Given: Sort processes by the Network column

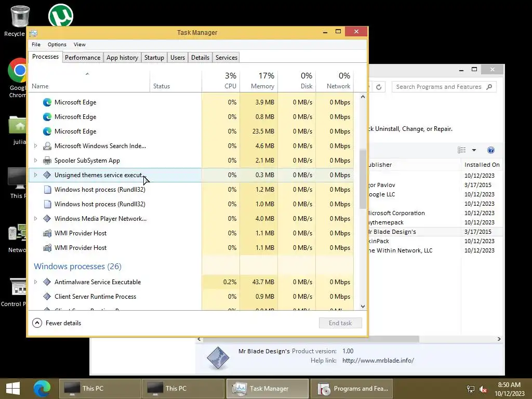Looking at the screenshot, I should point(335,82).
